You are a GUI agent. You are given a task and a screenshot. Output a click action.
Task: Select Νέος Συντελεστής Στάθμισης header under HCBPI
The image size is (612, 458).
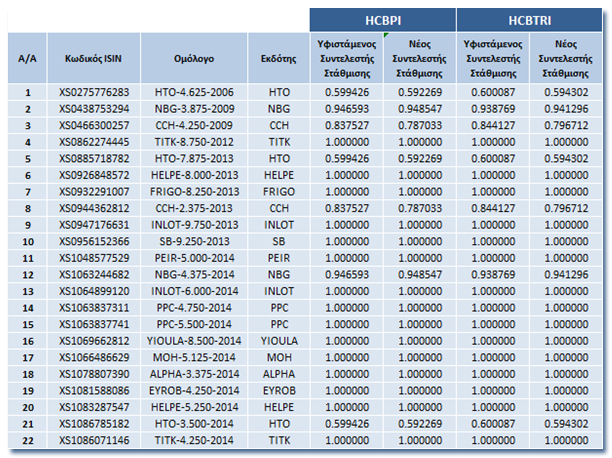tap(419, 59)
